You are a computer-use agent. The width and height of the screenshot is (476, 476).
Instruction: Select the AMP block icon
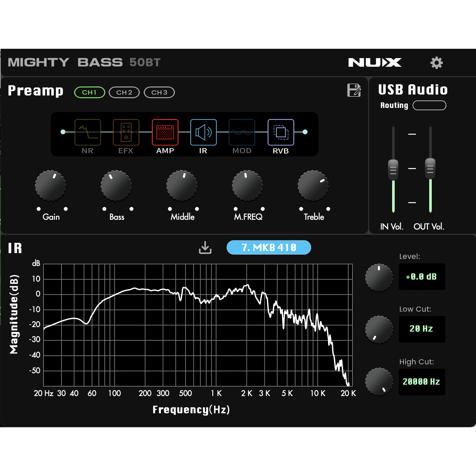click(165, 132)
